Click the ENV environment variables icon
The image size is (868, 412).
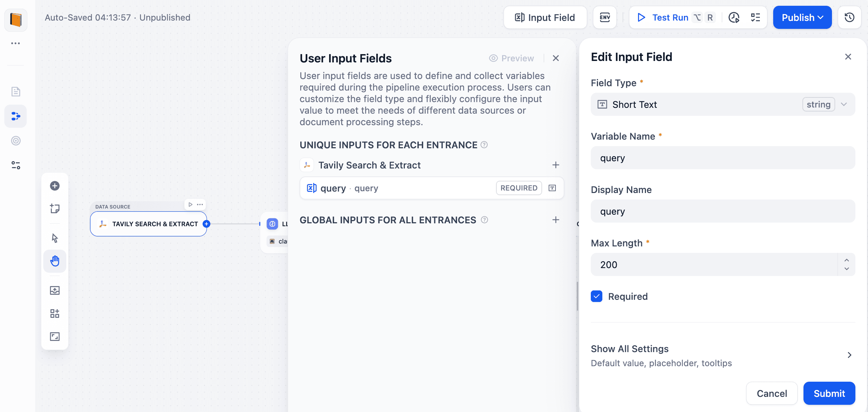(604, 17)
